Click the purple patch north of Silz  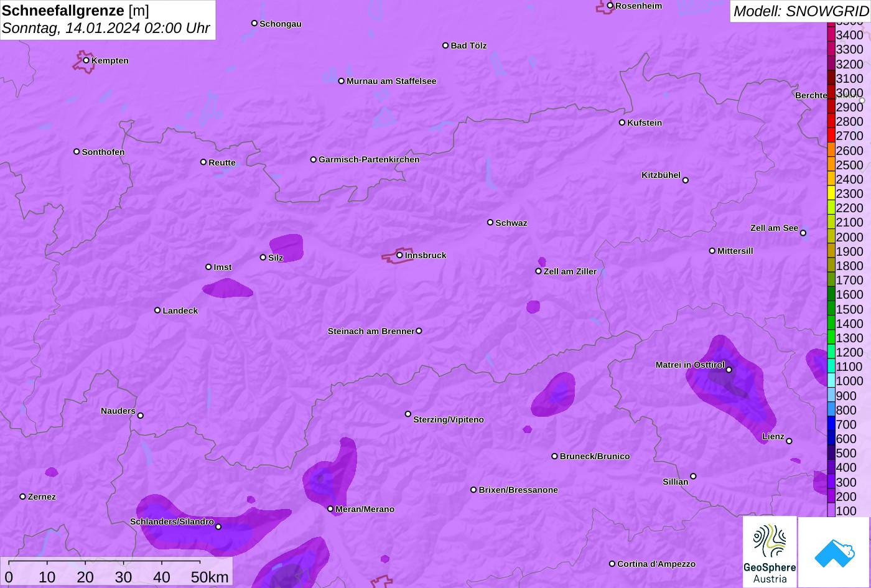[286, 248]
